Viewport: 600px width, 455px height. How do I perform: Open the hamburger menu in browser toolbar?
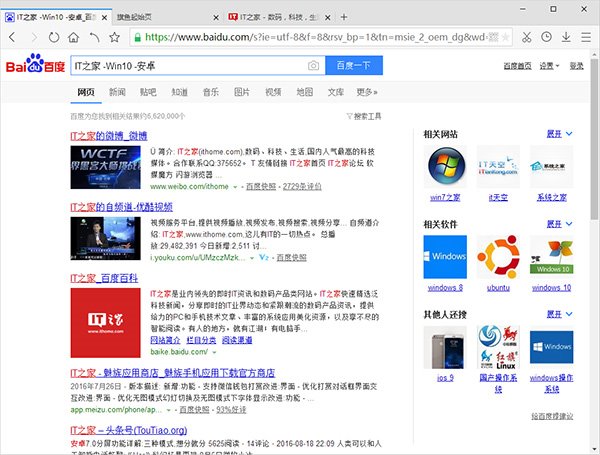[x=585, y=36]
